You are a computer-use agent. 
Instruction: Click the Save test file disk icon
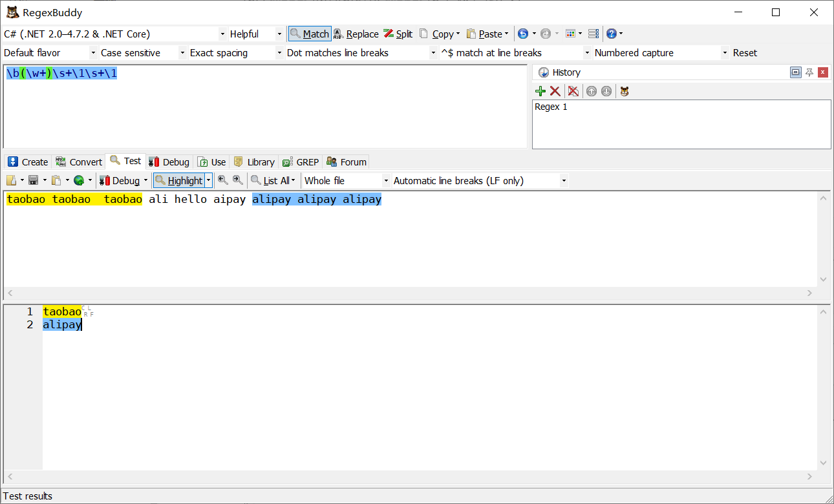pyautogui.click(x=34, y=180)
